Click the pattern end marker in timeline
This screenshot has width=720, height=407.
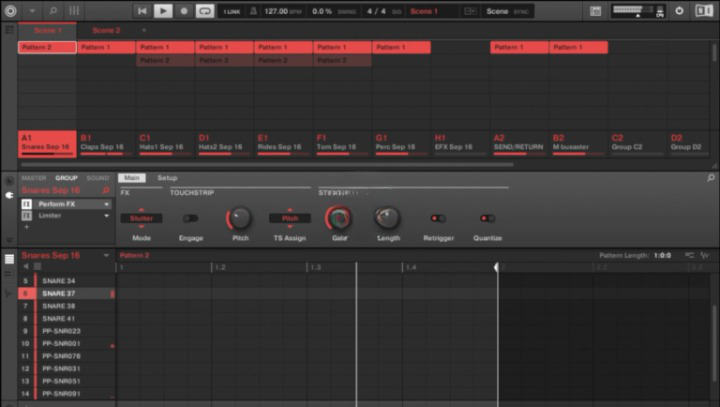(x=496, y=267)
